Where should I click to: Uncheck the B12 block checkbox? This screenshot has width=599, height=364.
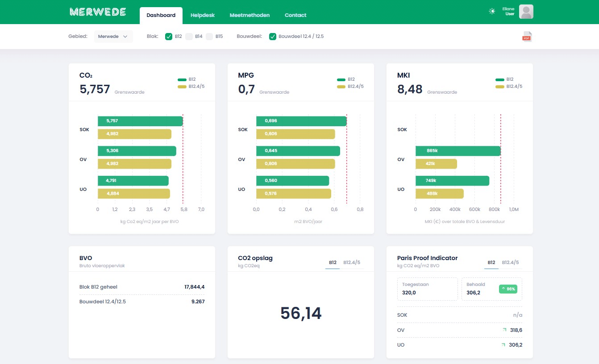[169, 37]
